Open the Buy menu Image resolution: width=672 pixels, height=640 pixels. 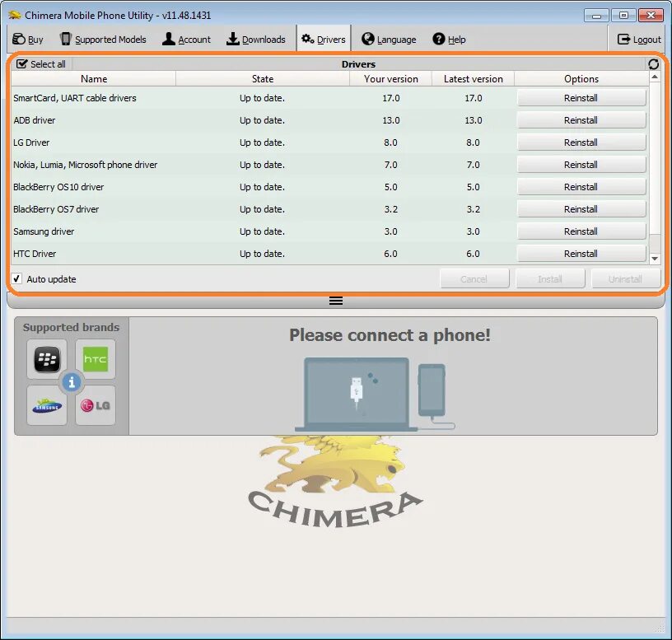coord(28,40)
